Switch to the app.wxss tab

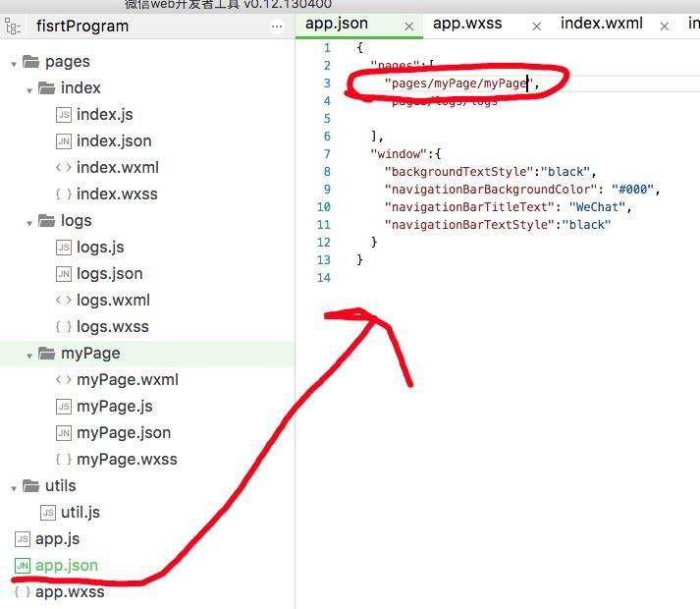click(467, 24)
